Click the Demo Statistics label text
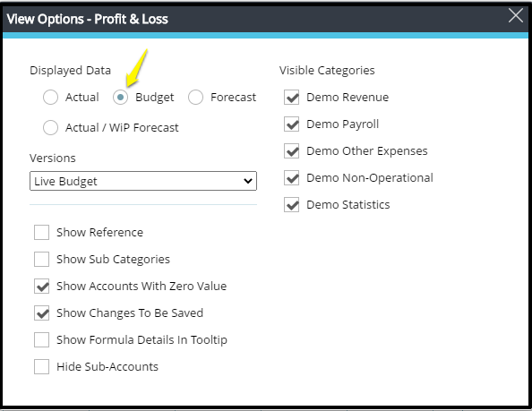The image size is (532, 411). point(348,205)
